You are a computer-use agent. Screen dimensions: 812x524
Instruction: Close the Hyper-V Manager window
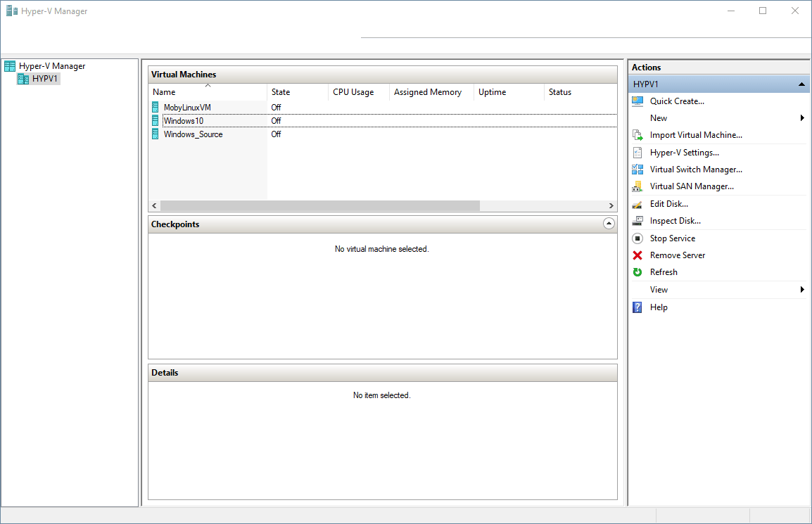click(x=795, y=11)
